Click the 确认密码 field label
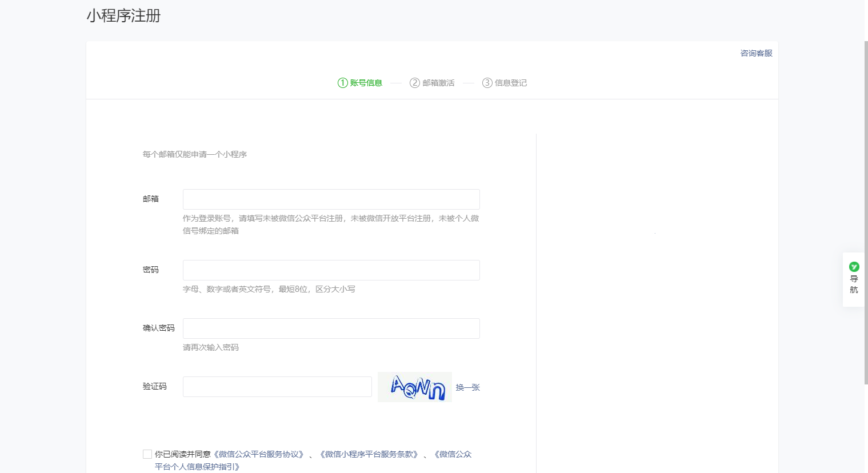The width and height of the screenshot is (868, 473). coord(159,328)
